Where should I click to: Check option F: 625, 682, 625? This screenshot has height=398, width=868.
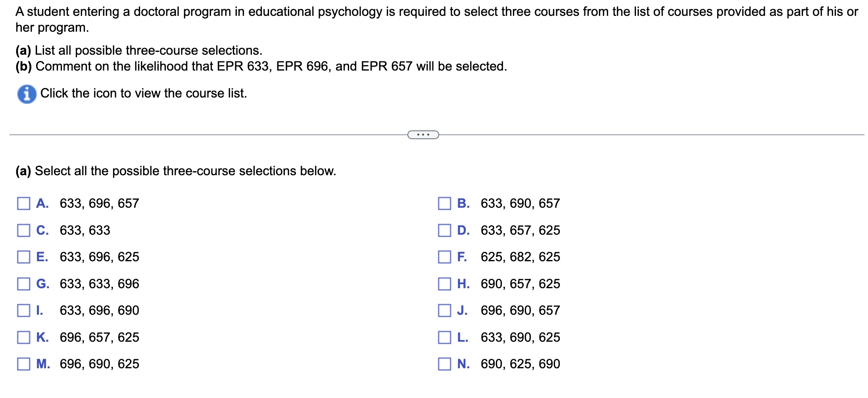point(444,257)
